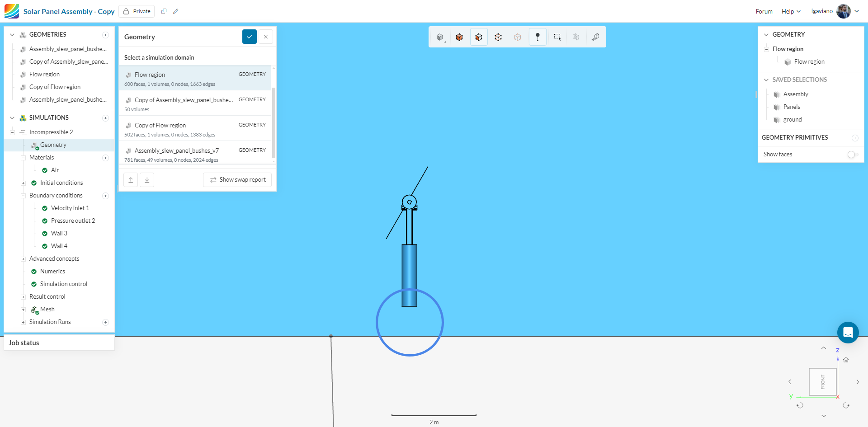868x427 pixels.
Task: Add a boundary condition with plus icon
Action: pyautogui.click(x=105, y=196)
